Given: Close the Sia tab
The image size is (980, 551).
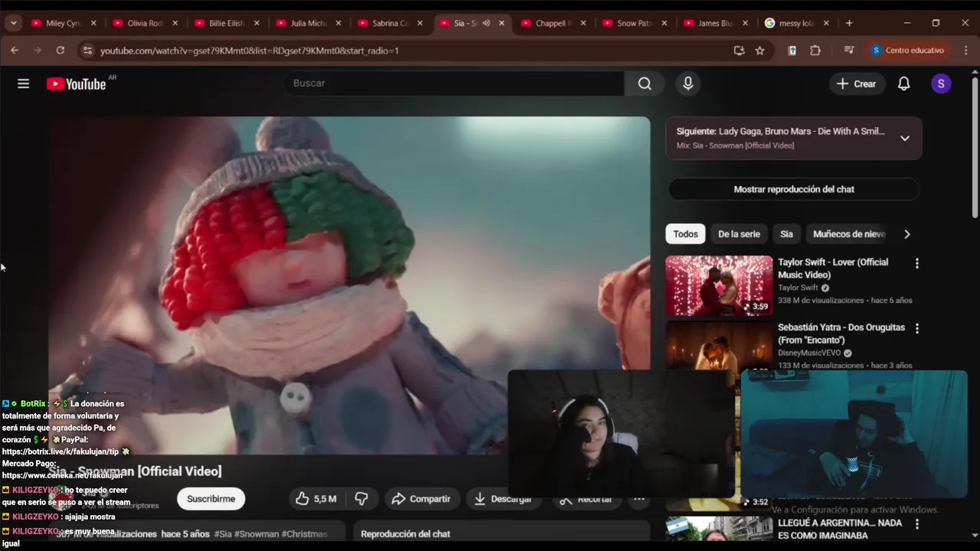Looking at the screenshot, I should point(501,23).
